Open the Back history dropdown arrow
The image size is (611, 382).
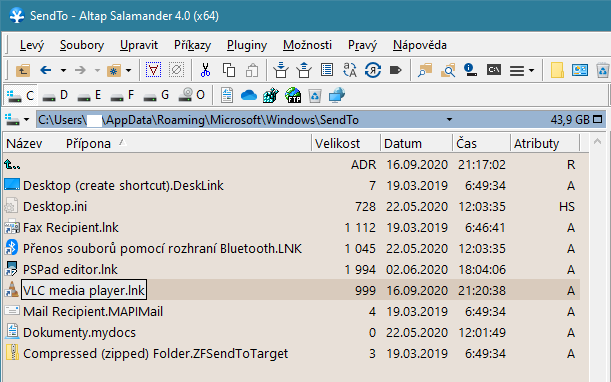point(63,71)
